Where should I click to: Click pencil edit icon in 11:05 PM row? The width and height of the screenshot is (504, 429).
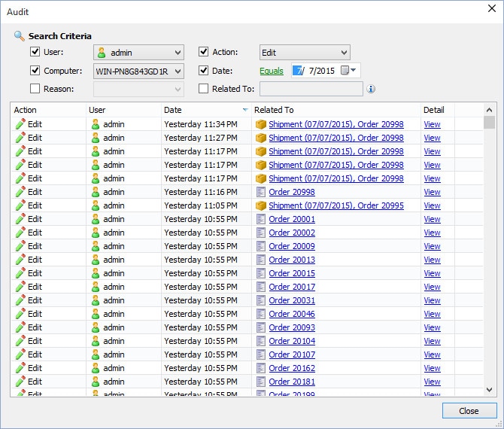coord(20,205)
